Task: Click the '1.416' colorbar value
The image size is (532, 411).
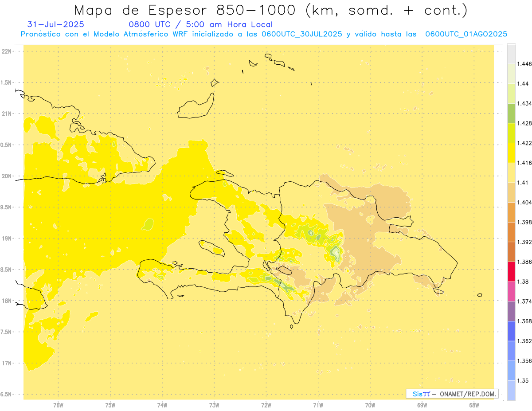Action: [525, 163]
